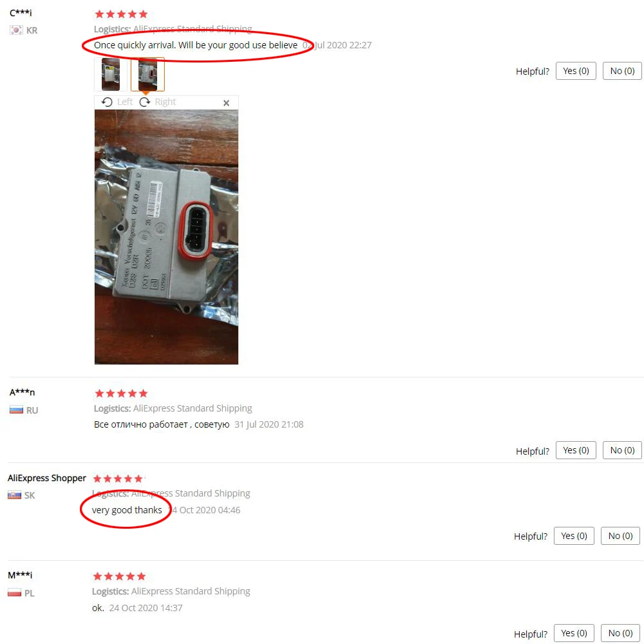The height and width of the screenshot is (644, 644).
Task: Rotate the review photo right
Action: [158, 102]
